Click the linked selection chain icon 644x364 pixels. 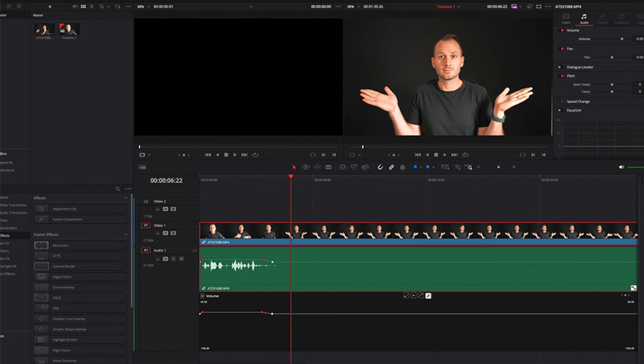(x=391, y=167)
